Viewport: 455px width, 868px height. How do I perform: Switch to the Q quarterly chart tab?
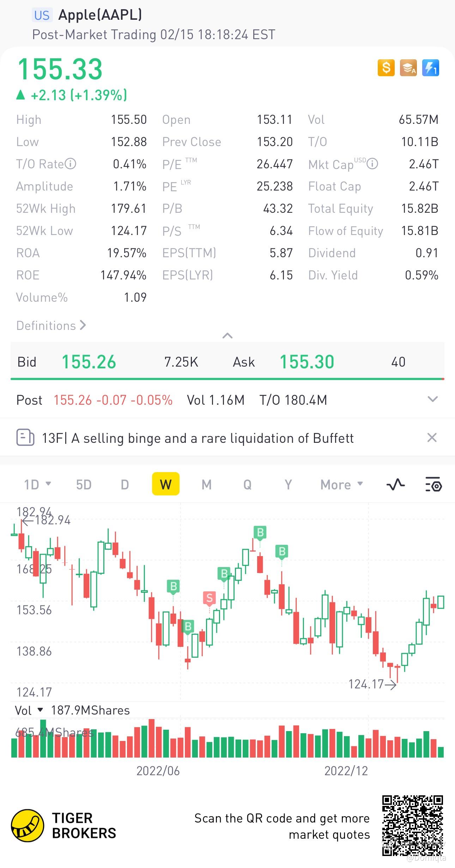coord(248,484)
